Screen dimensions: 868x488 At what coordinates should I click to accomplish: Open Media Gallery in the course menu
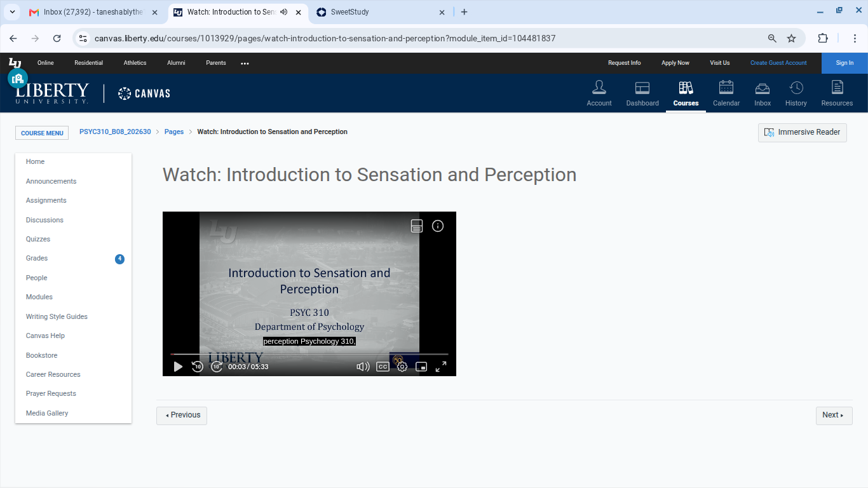pos(47,413)
